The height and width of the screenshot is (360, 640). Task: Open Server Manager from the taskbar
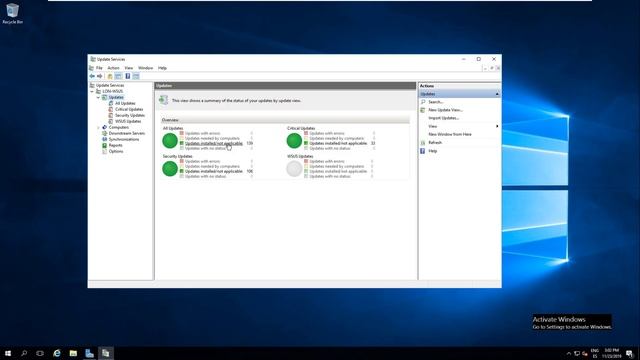(89, 353)
